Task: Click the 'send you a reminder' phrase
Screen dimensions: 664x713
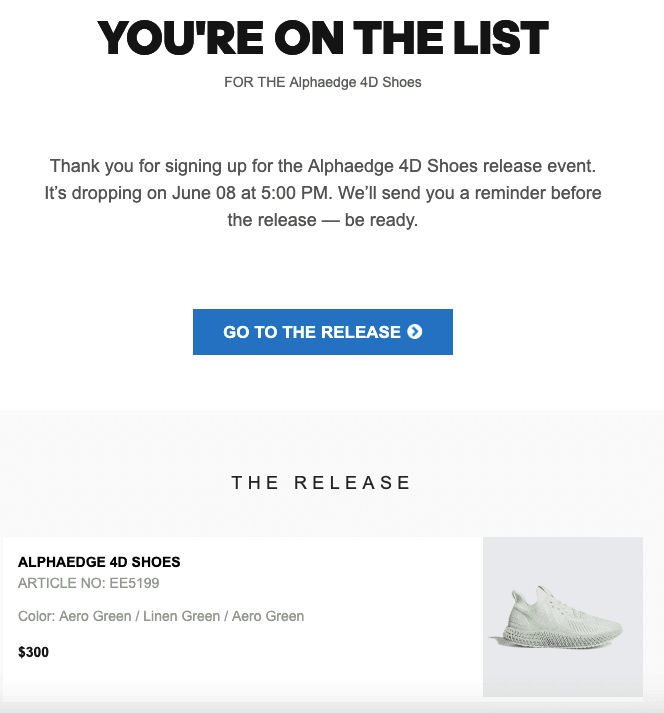Action: click(464, 193)
